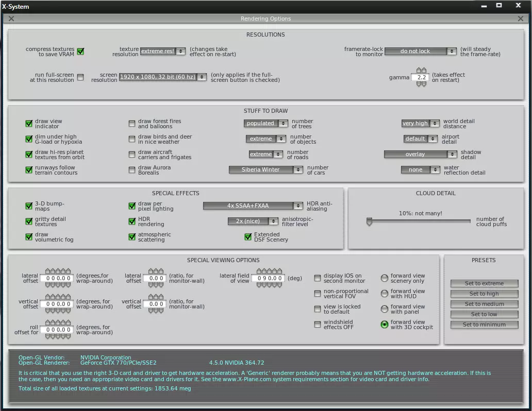Open the texture resolution dropdown
Viewport: 532px width, 411px height.
[162, 52]
